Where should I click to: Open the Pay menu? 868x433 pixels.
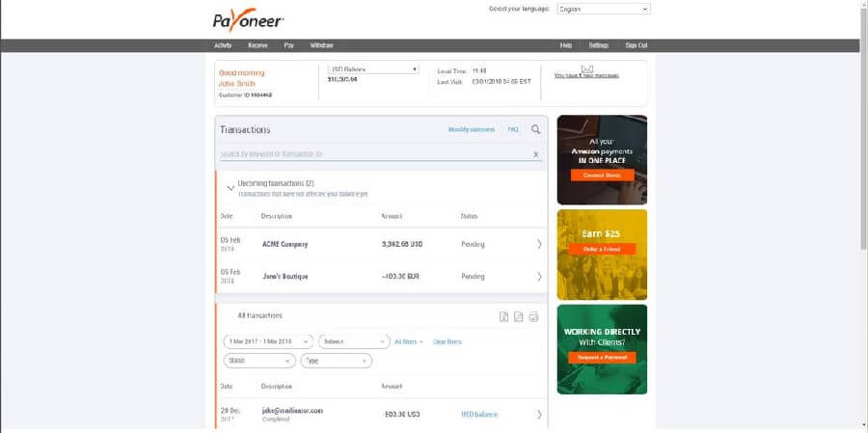(x=289, y=45)
